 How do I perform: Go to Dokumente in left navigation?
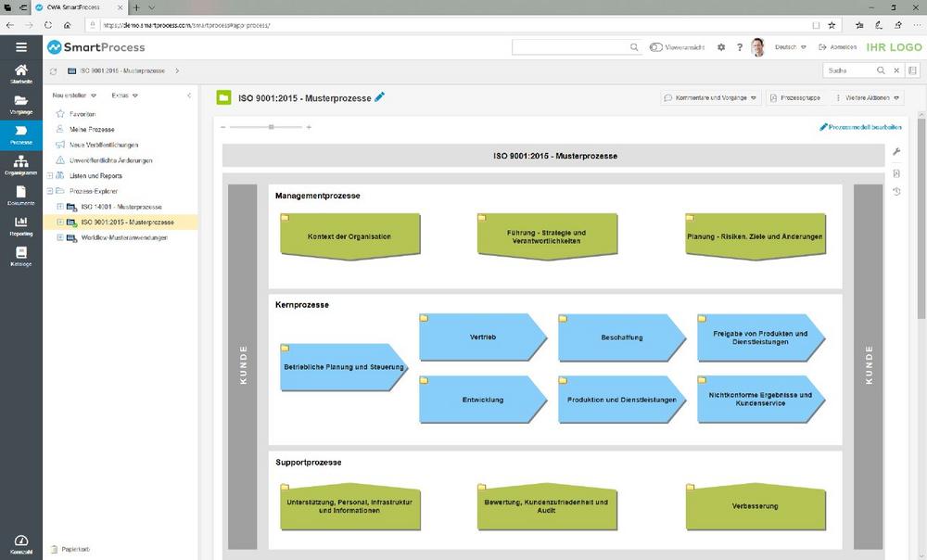(20, 195)
